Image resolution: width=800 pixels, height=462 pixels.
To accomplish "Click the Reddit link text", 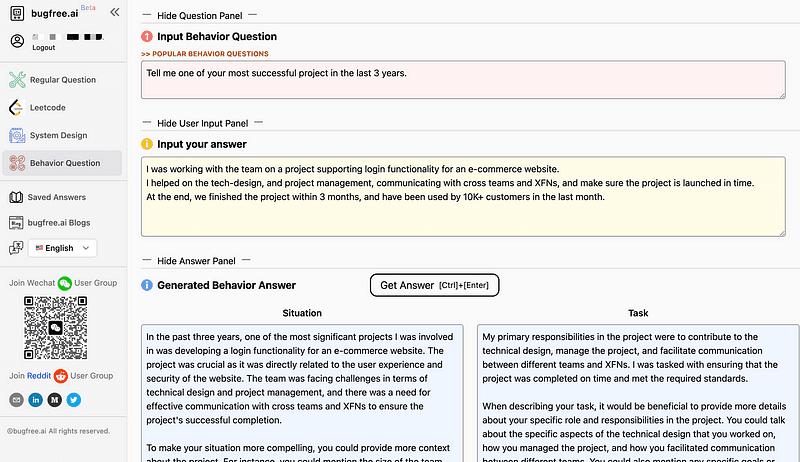I will 39,376.
